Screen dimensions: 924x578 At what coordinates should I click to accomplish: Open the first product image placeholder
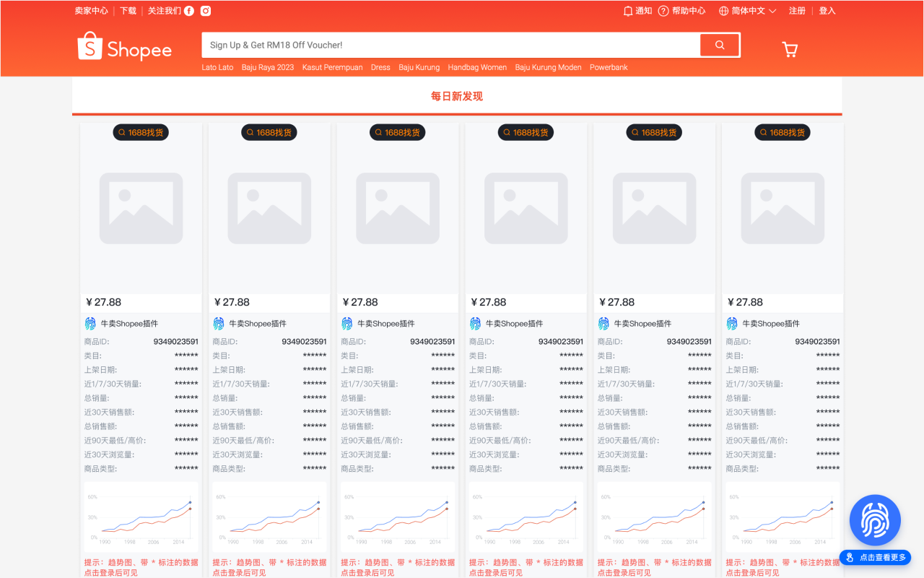[x=141, y=208]
